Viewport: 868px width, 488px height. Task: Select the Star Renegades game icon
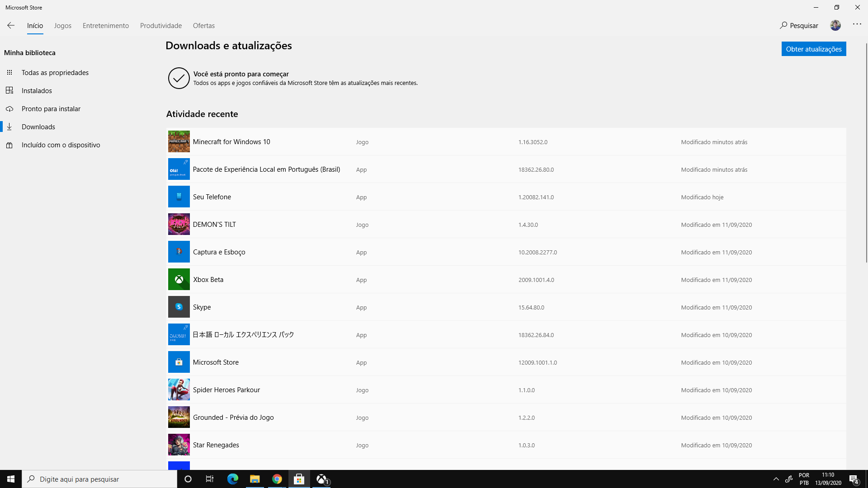(x=179, y=445)
